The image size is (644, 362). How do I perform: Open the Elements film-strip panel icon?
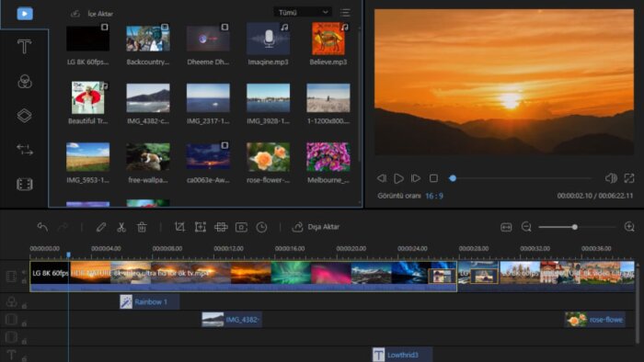25,185
